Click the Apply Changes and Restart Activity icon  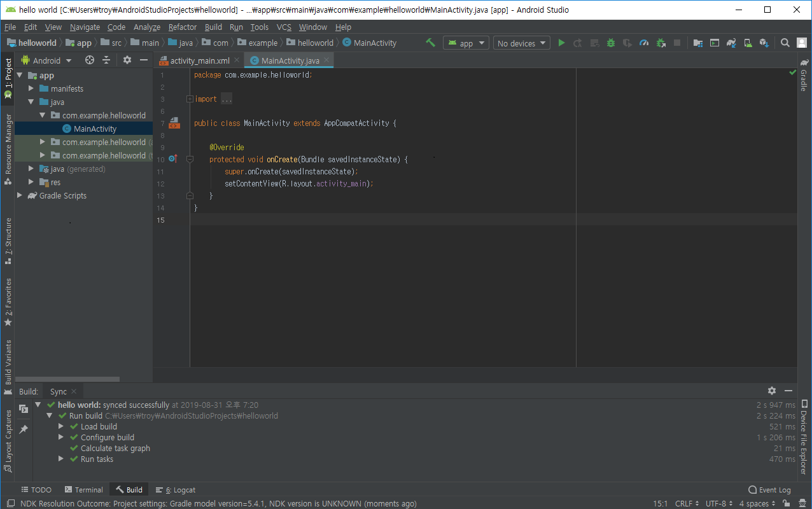[x=578, y=43]
